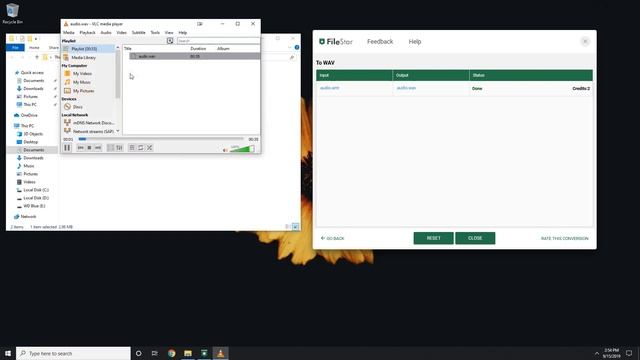Open Chrome from taskbar
This screenshot has width=640, height=360.
(171, 353)
